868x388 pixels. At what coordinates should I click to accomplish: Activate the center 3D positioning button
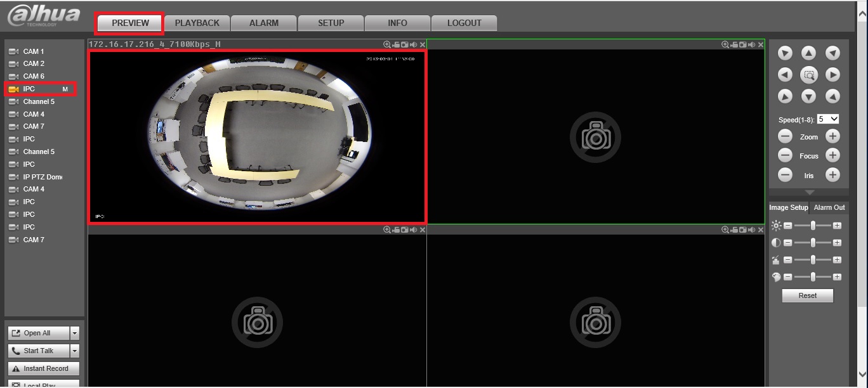tap(809, 75)
